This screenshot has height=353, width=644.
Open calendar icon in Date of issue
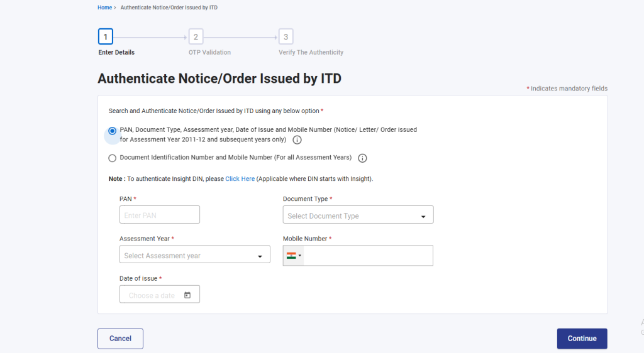click(x=187, y=295)
